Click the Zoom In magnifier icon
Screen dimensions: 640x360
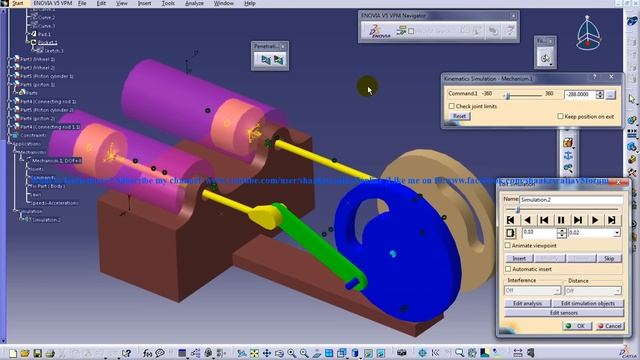pos(292,353)
